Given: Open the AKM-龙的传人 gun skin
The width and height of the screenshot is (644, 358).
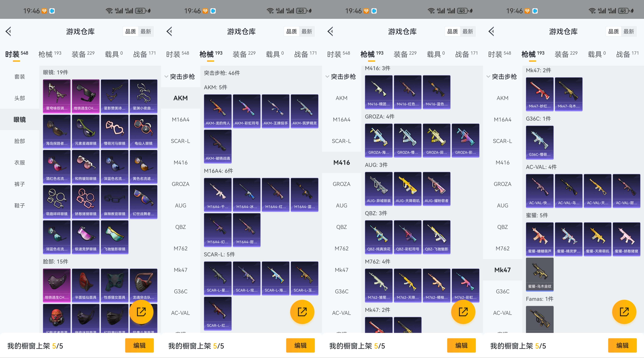Looking at the screenshot, I should [218, 111].
